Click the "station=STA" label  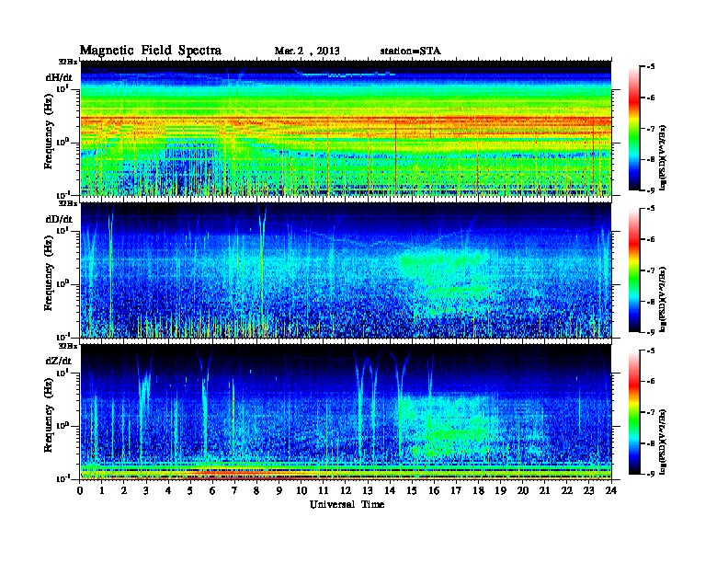(411, 52)
